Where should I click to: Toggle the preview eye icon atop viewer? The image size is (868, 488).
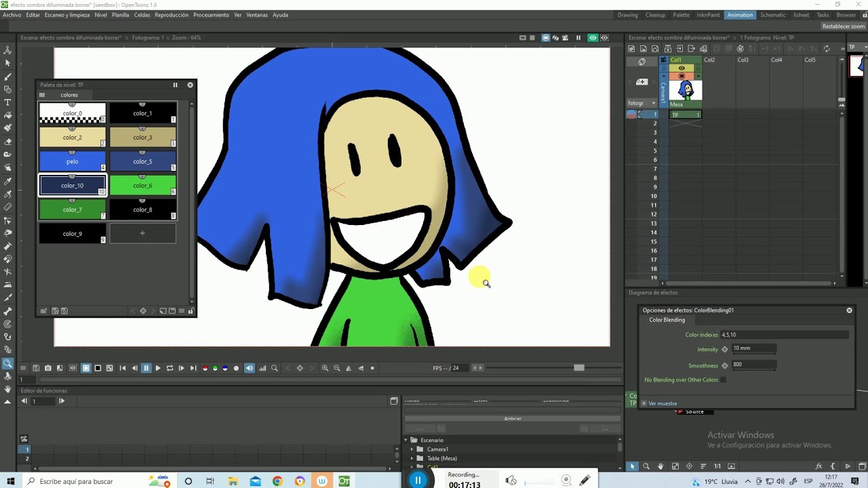pyautogui.click(x=593, y=38)
